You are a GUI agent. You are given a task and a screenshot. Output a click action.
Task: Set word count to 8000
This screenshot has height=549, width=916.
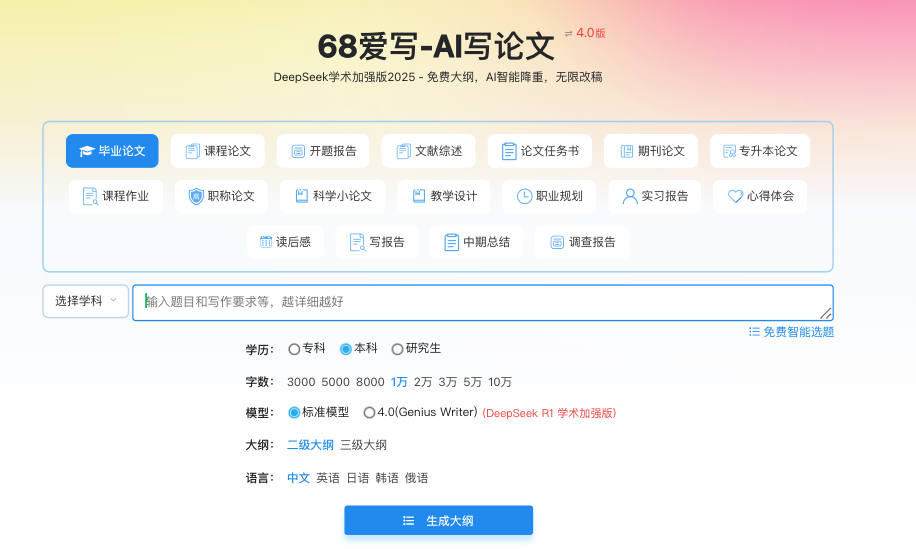click(370, 382)
